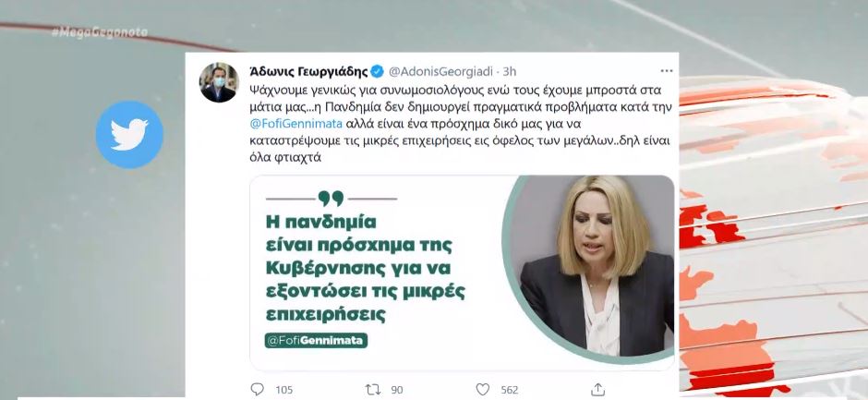Click the green quotation marks icon
The height and width of the screenshot is (400, 868).
pyautogui.click(x=331, y=199)
